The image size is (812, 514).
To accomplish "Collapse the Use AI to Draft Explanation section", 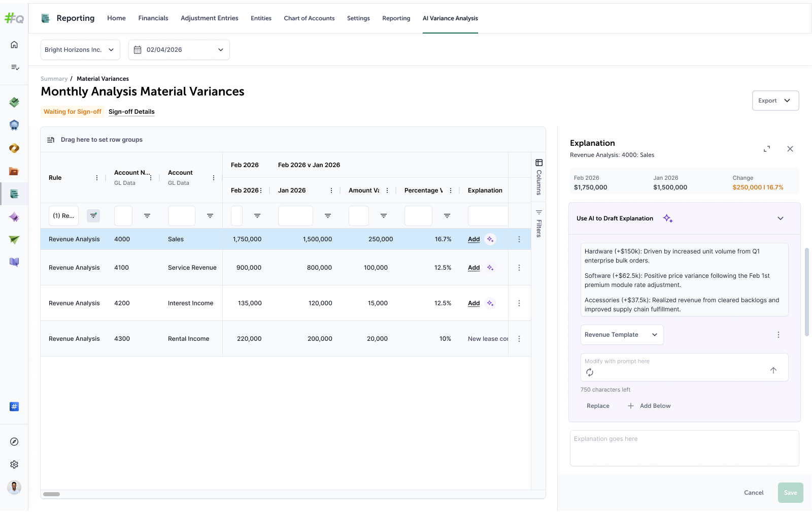I will click(x=781, y=218).
